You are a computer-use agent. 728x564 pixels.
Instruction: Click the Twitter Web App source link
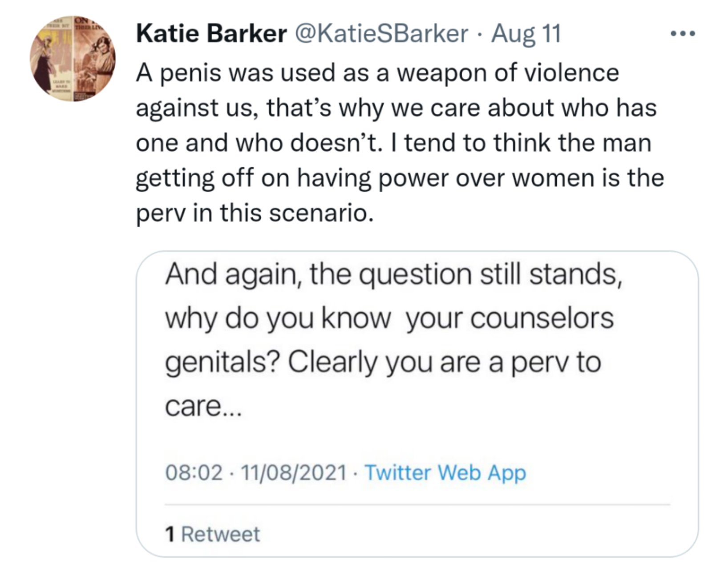tap(445, 472)
